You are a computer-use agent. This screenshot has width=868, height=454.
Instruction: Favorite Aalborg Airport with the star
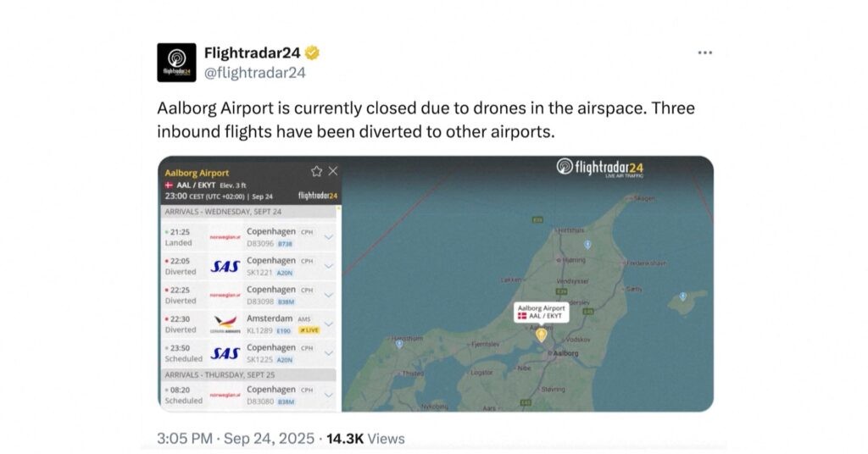[x=317, y=171]
